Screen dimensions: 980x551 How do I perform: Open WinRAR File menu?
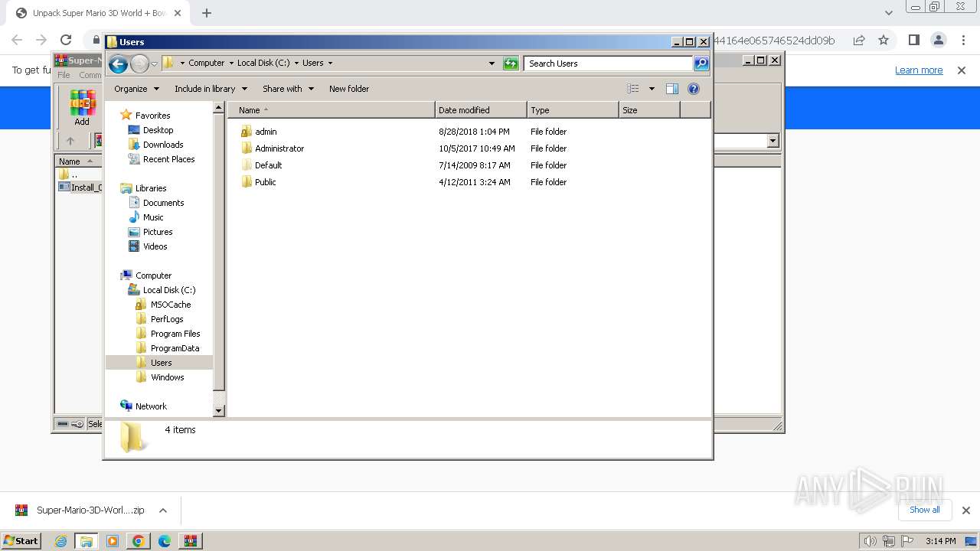64,75
